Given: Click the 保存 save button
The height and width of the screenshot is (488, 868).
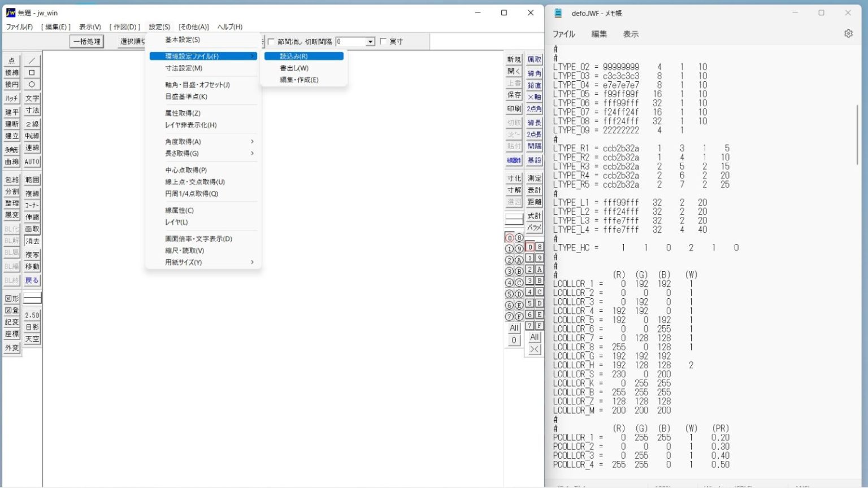Looking at the screenshot, I should [x=514, y=95].
